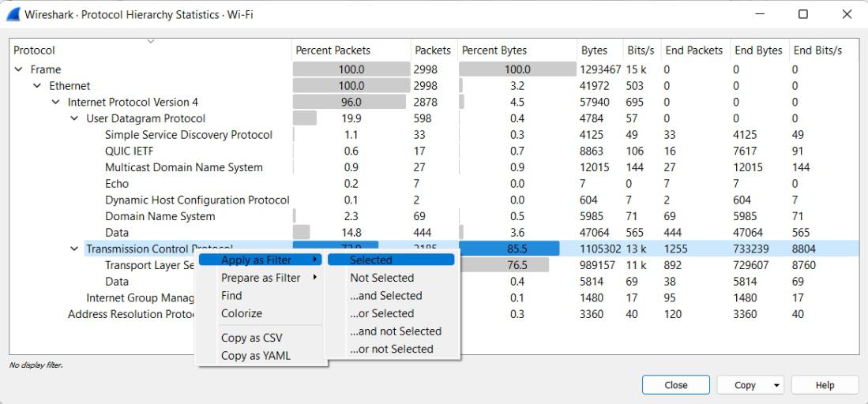Click the No display filter status text
This screenshot has height=404, width=868.
tap(36, 365)
